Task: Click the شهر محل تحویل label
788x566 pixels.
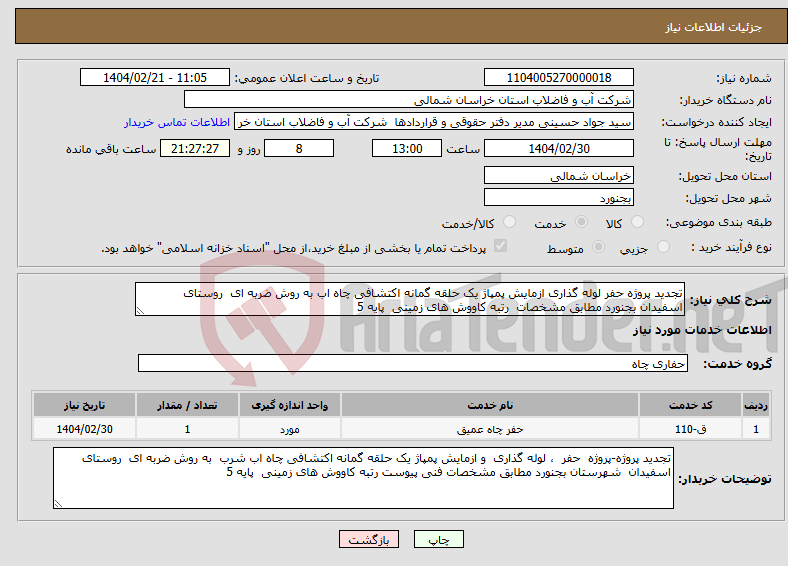Action: click(x=729, y=199)
